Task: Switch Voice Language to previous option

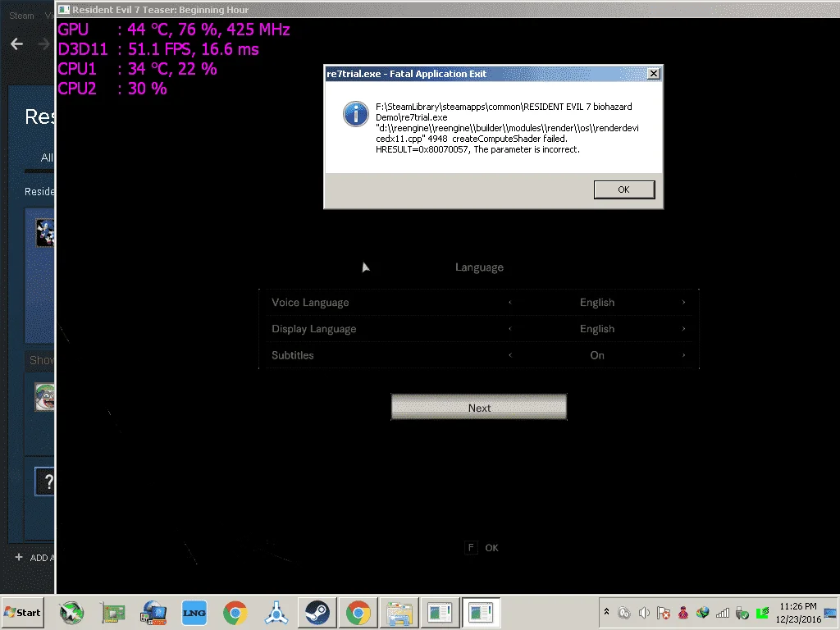Action: (x=510, y=302)
